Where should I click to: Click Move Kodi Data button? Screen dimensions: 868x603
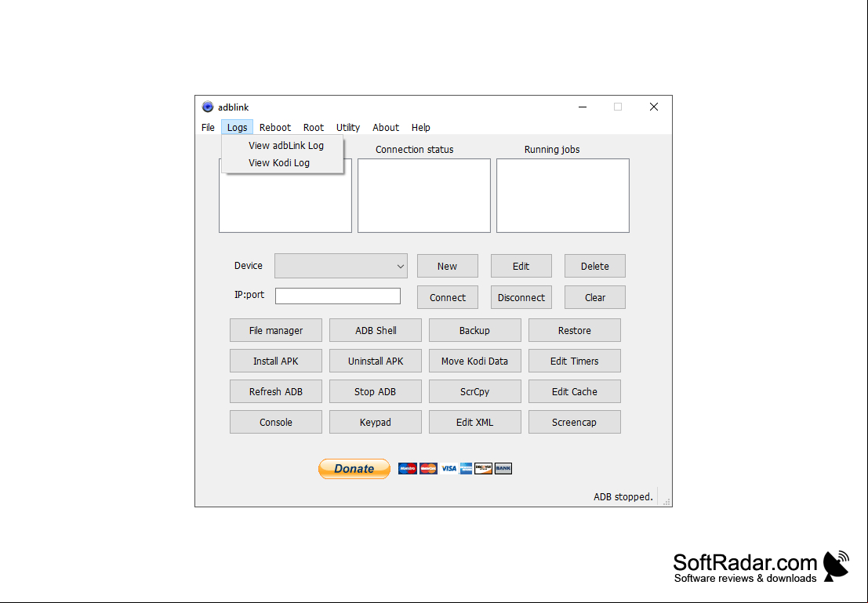tap(475, 361)
